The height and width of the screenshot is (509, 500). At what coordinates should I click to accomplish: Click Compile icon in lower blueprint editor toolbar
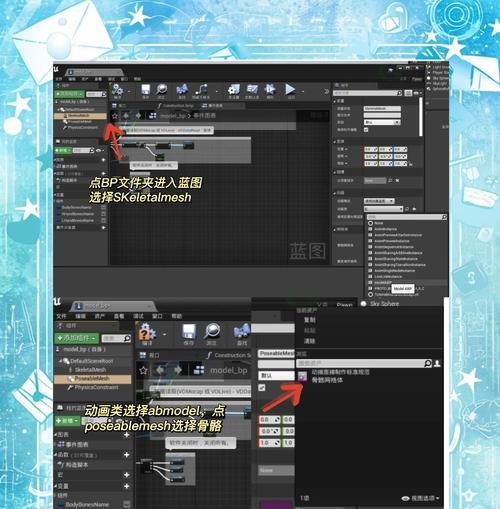[x=147, y=331]
